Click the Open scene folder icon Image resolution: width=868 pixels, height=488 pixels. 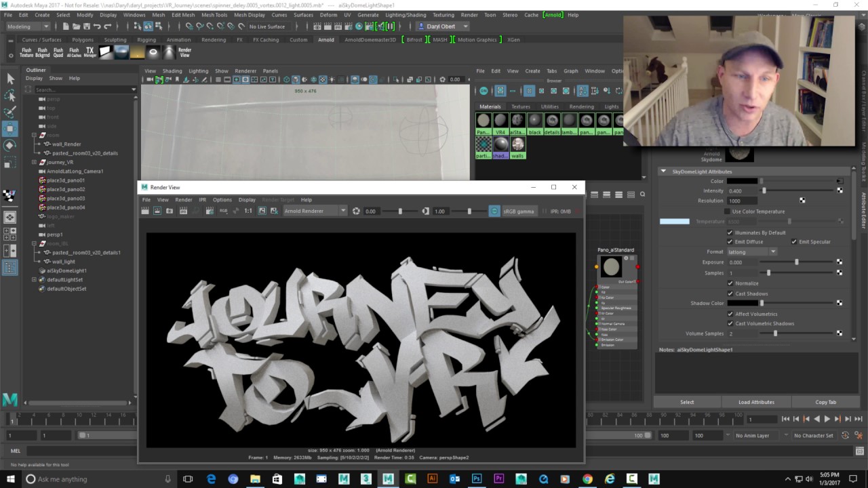[76, 26]
